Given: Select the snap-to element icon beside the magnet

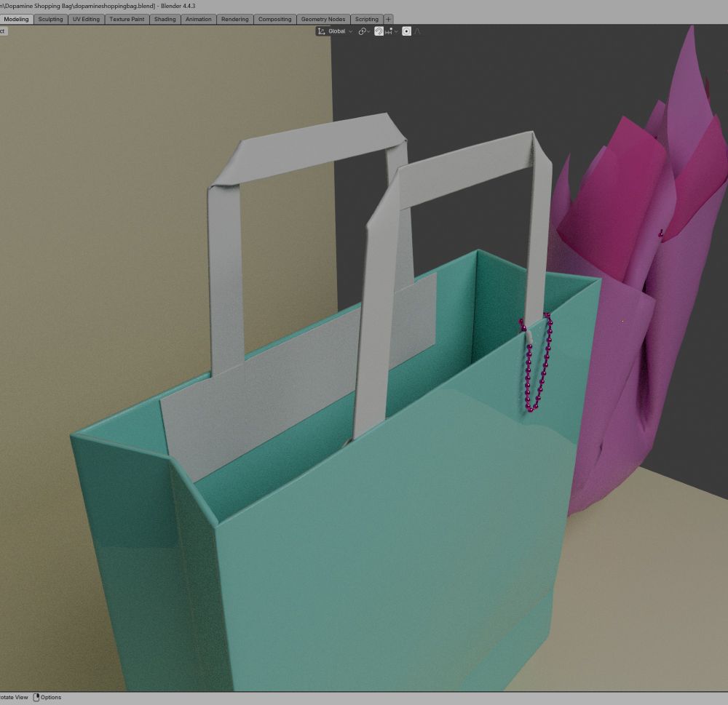Looking at the screenshot, I should pyautogui.click(x=389, y=31).
